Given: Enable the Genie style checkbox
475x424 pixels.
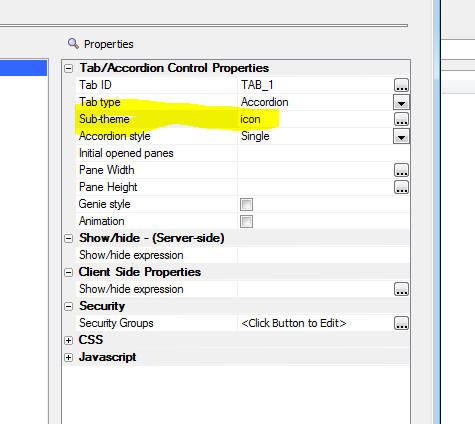Looking at the screenshot, I should point(246,204).
